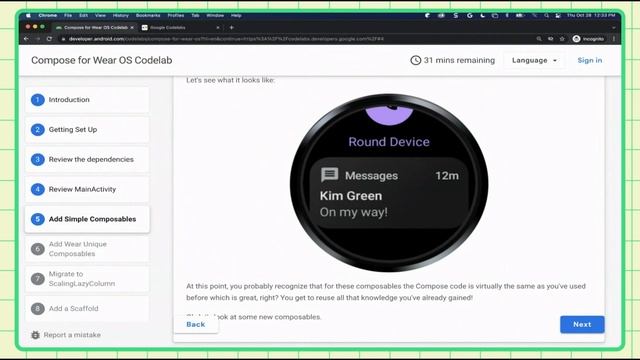Screen dimensions: 640x360
Task: Go to step 2 Getting Set Up
Action: coord(87,129)
